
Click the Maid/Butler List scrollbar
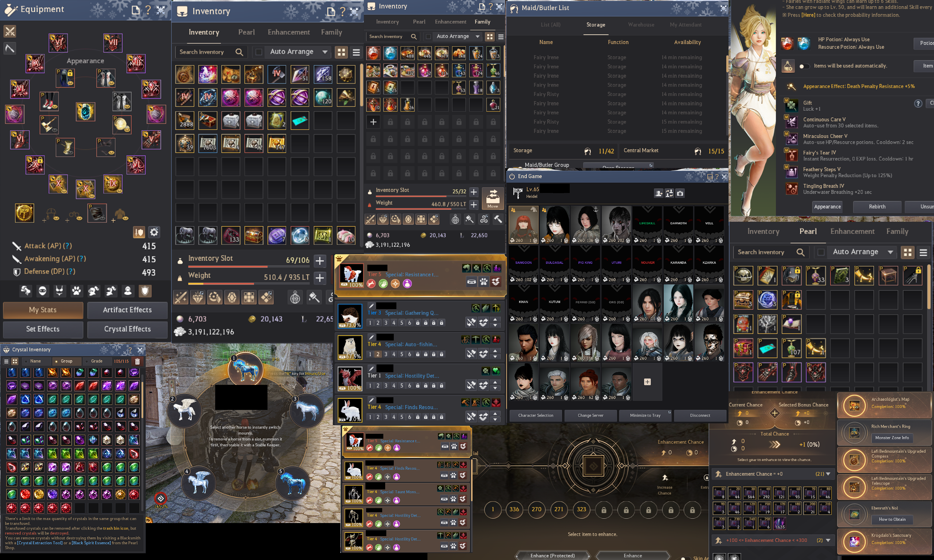727,63
